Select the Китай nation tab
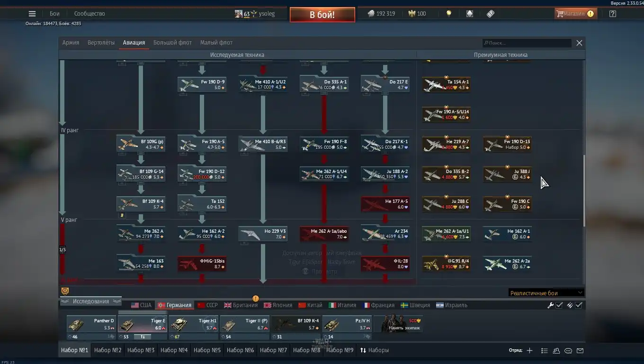The image size is (644, 364). [x=310, y=305]
